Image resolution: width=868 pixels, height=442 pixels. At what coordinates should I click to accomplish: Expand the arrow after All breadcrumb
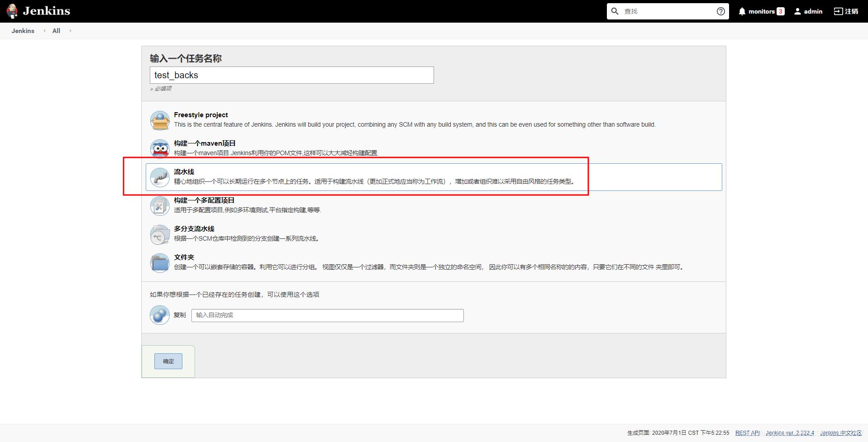[70, 31]
